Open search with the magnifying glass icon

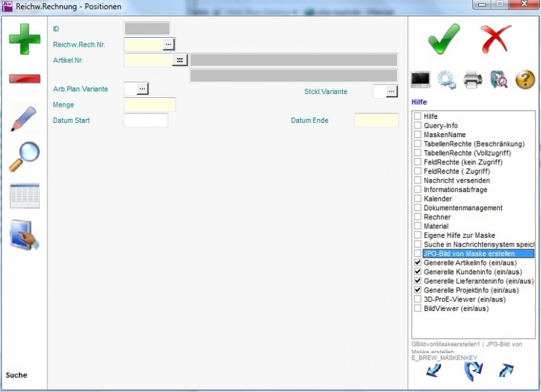coord(24,157)
